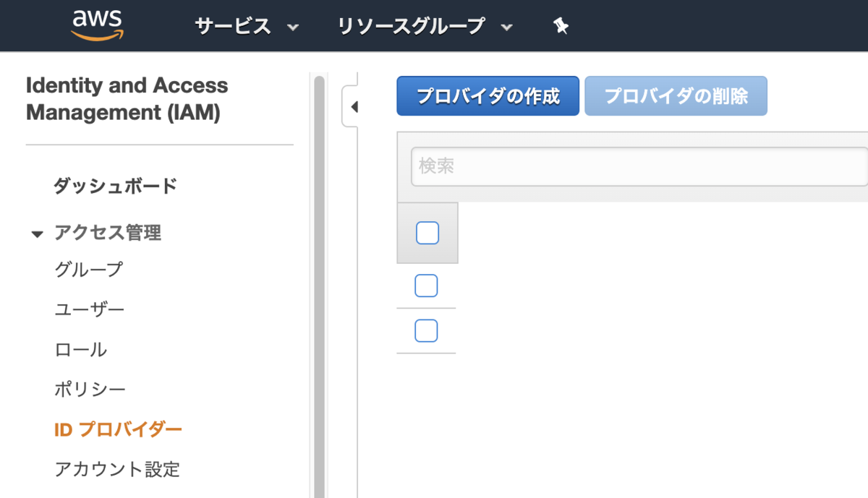Collapse the sidebar with the arrow tab
Viewport: 868px width, 498px height.
coord(350,107)
